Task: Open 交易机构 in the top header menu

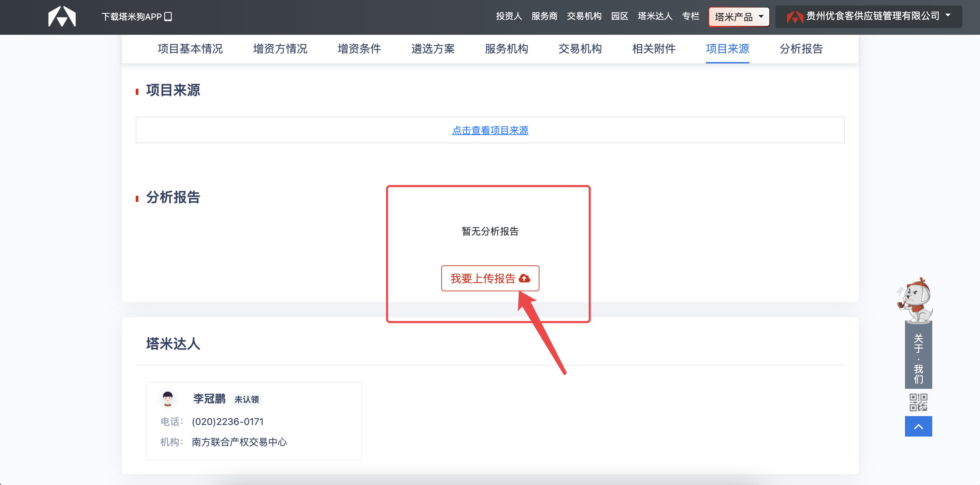Action: (x=584, y=16)
